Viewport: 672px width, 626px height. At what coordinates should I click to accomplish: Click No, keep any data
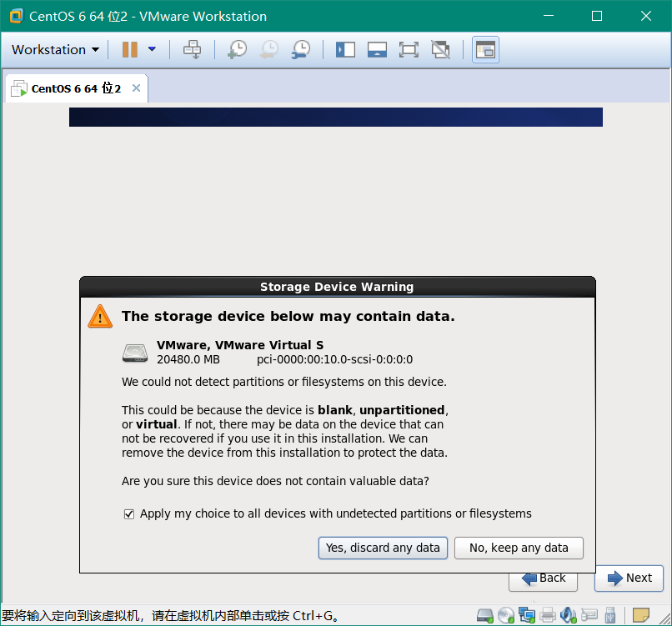(519, 548)
